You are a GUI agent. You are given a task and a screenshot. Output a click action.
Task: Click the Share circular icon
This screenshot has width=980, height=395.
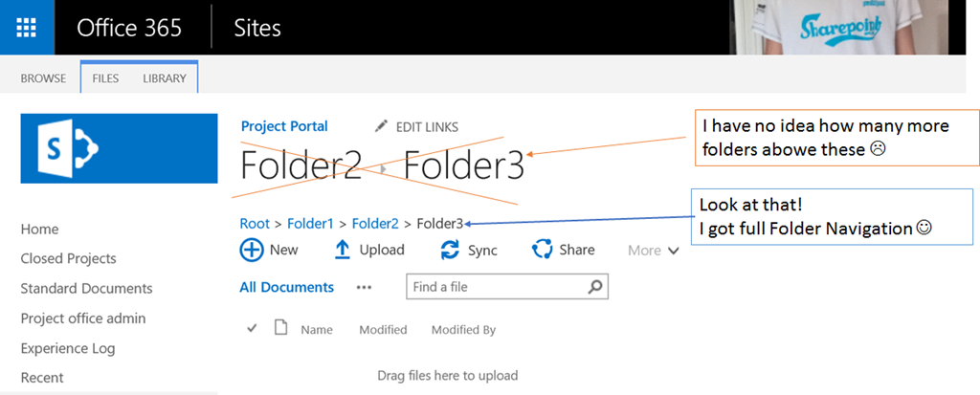pos(543,250)
